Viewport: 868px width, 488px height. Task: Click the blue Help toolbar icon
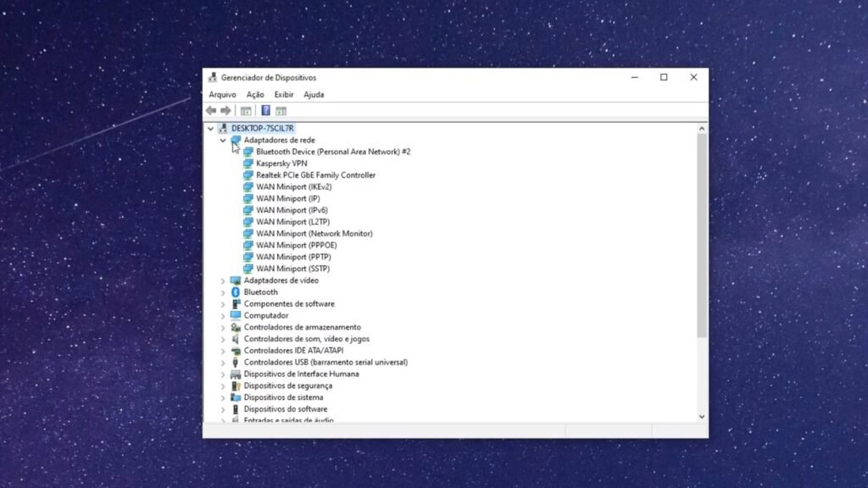click(x=265, y=111)
